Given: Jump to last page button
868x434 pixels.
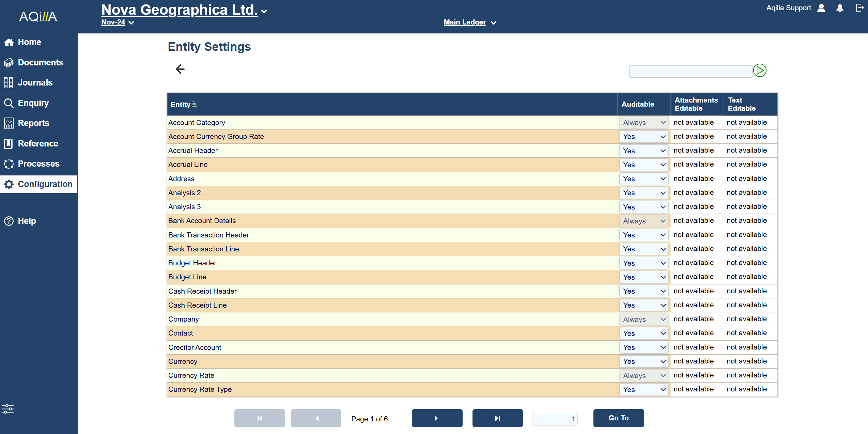Looking at the screenshot, I should pyautogui.click(x=497, y=418).
